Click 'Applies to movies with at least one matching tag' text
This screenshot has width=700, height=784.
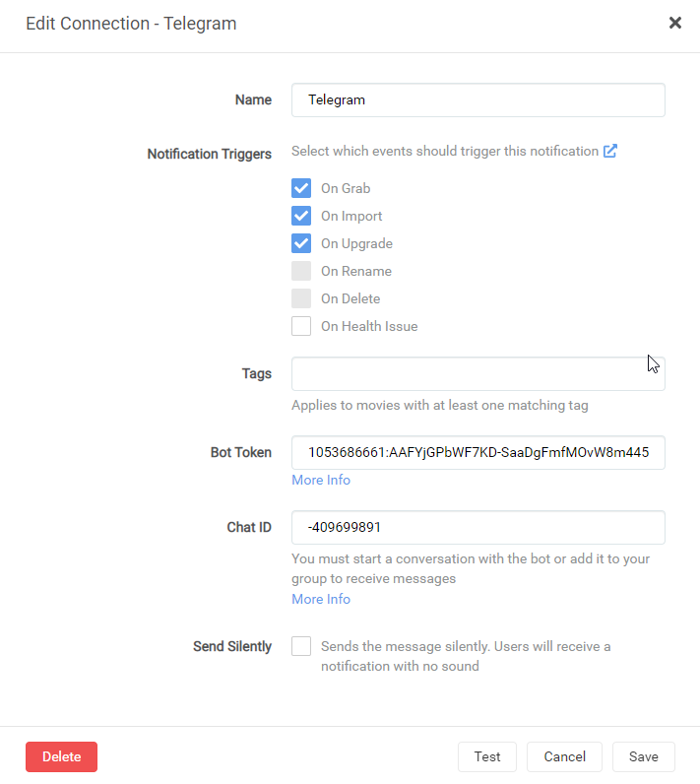[440, 405]
